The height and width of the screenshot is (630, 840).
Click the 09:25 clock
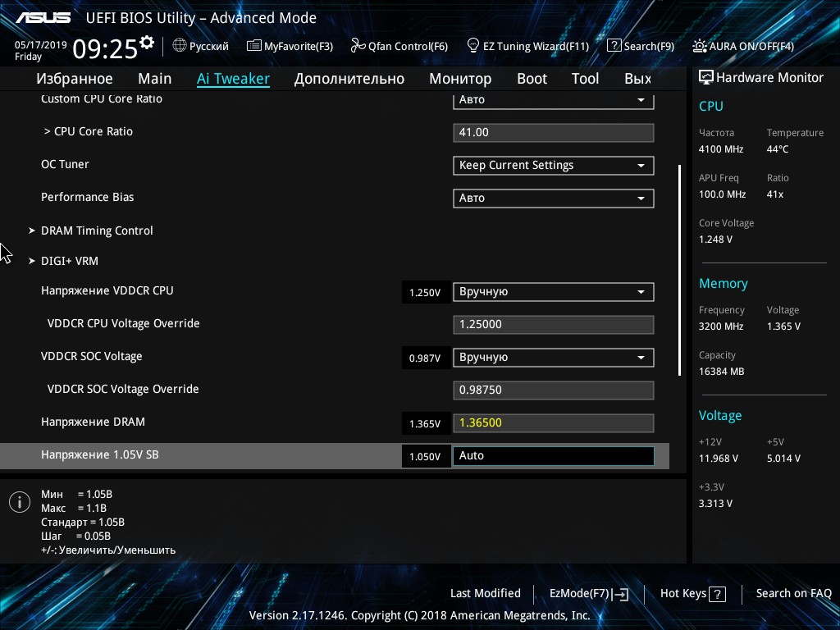click(x=105, y=49)
